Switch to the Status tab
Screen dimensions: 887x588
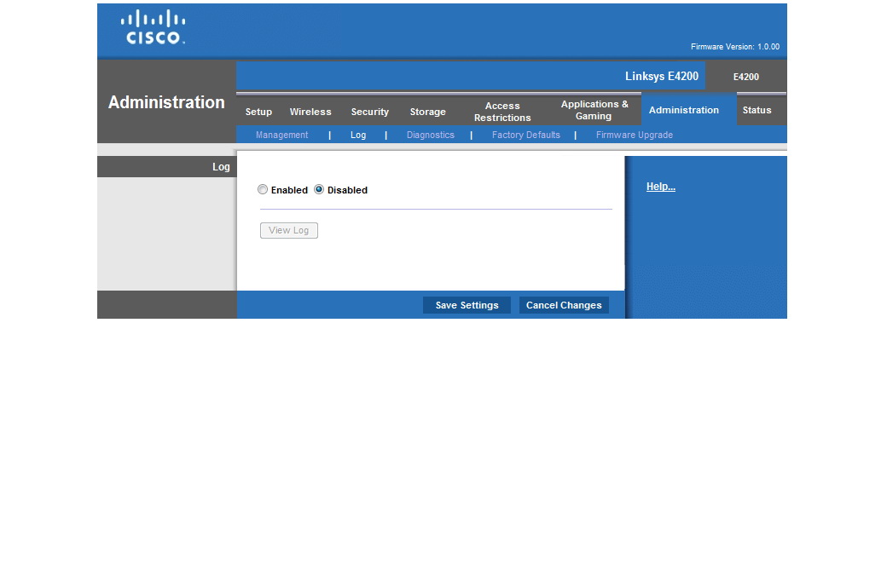click(x=757, y=110)
